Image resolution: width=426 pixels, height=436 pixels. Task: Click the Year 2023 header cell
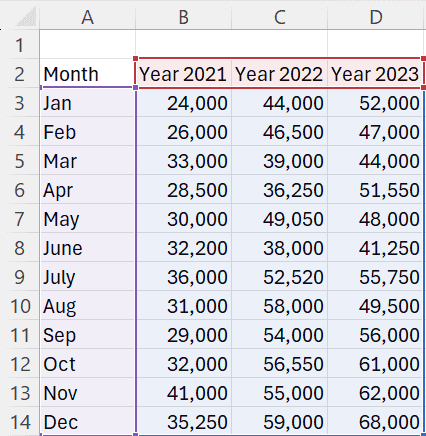[x=376, y=74]
